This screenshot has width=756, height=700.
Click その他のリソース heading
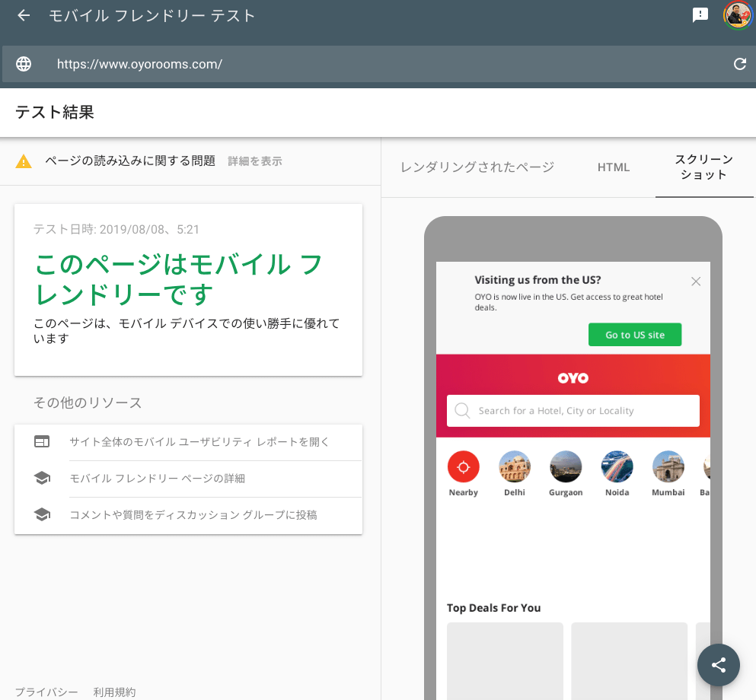coord(88,402)
